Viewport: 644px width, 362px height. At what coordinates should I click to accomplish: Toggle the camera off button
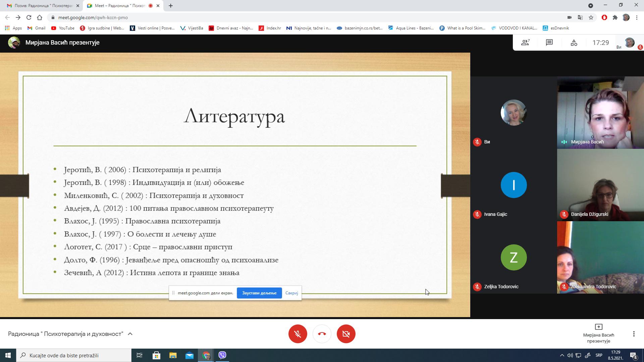point(346,334)
